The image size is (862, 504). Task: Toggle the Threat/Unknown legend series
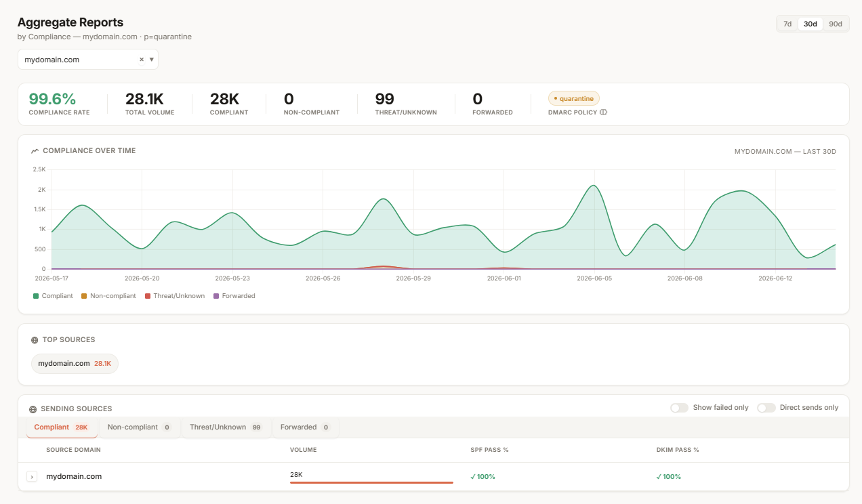tap(175, 296)
